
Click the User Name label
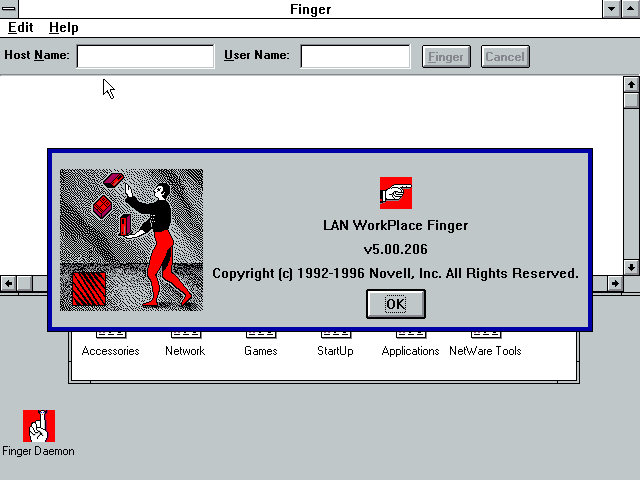[x=257, y=55]
